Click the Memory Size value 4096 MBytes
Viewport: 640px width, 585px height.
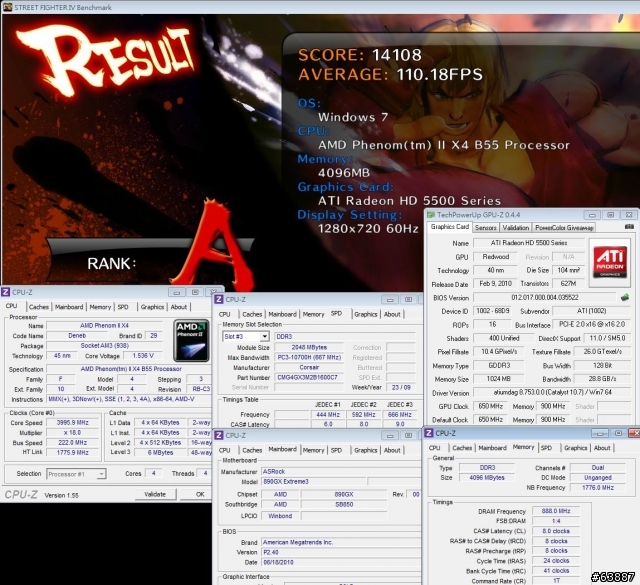coord(487,477)
